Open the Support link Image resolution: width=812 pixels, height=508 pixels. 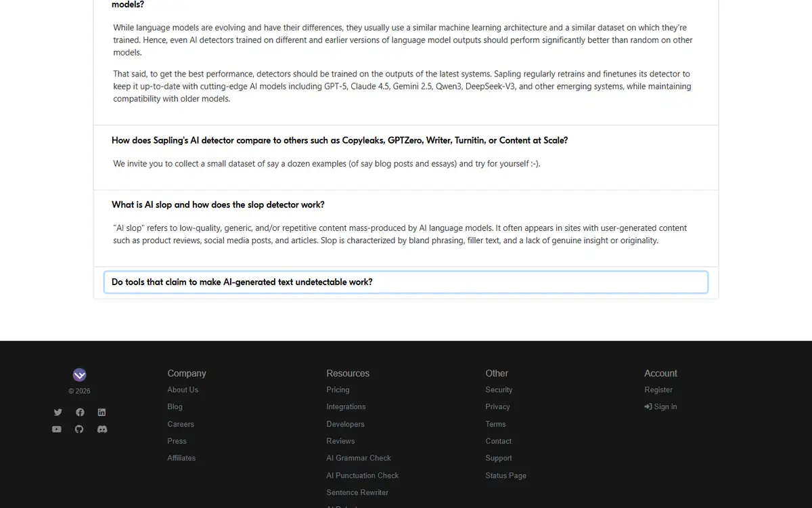pos(498,458)
